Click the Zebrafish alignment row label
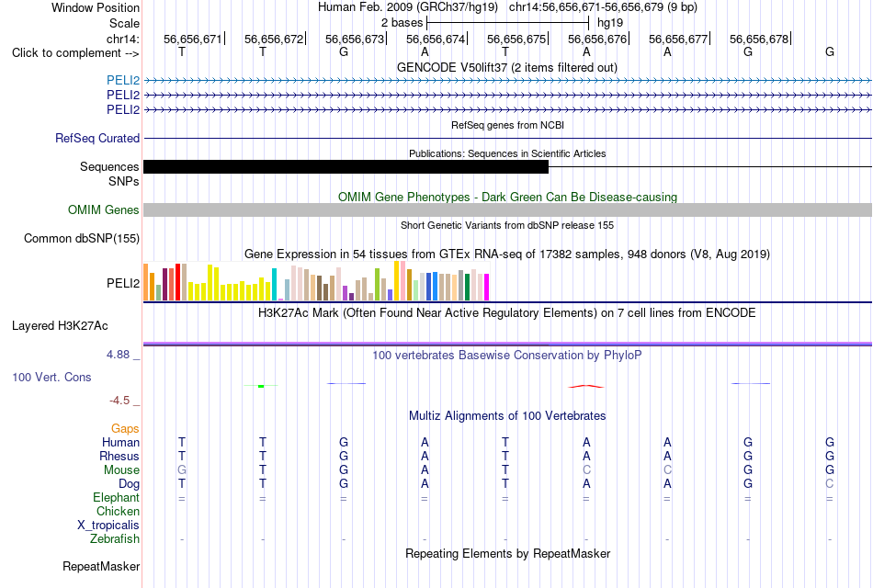 pos(115,539)
